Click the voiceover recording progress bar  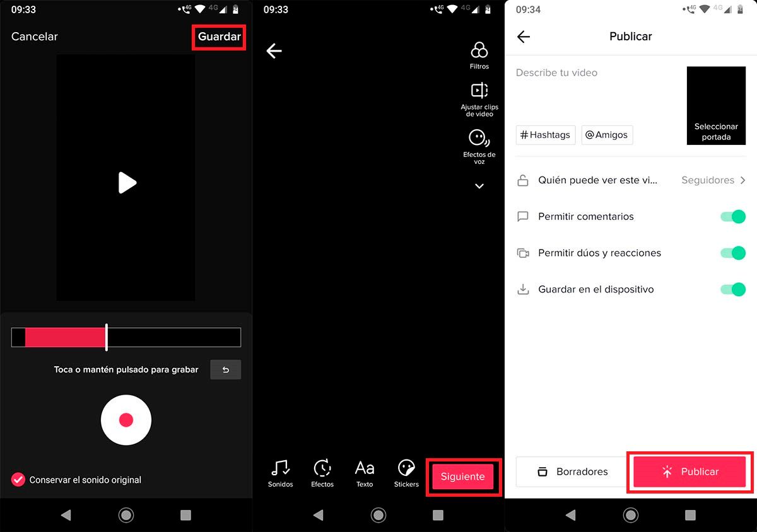click(126, 337)
